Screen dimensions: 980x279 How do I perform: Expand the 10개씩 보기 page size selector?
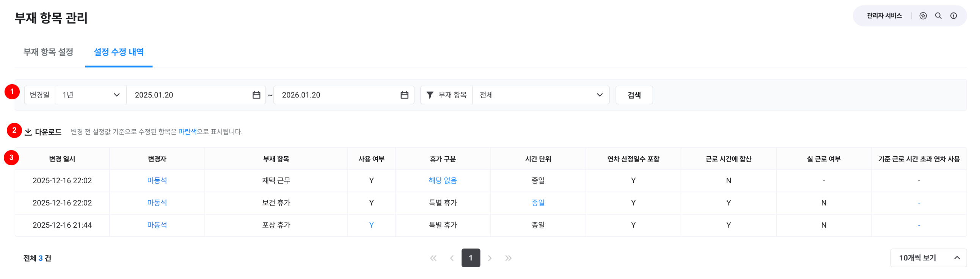point(928,258)
